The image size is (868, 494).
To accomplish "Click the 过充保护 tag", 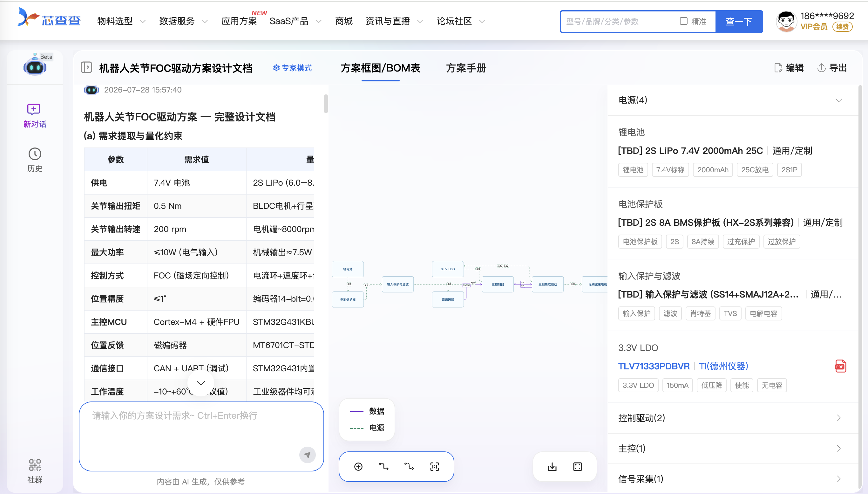I will tap(741, 242).
